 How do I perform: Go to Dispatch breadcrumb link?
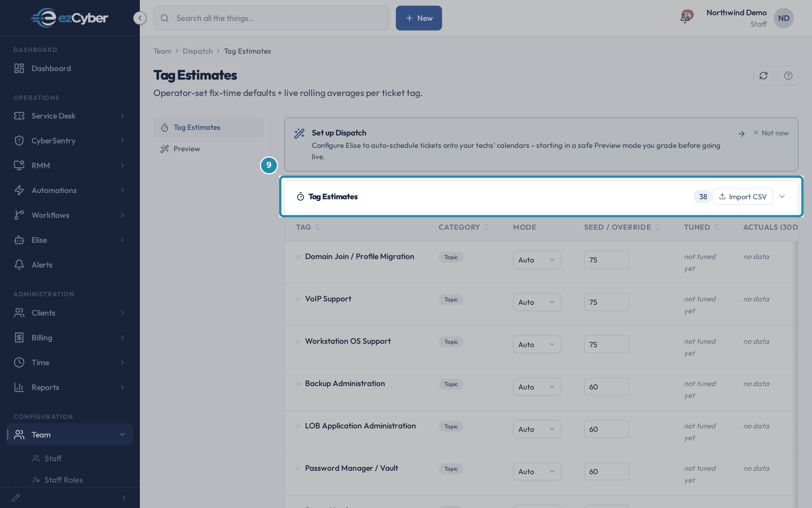(197, 51)
